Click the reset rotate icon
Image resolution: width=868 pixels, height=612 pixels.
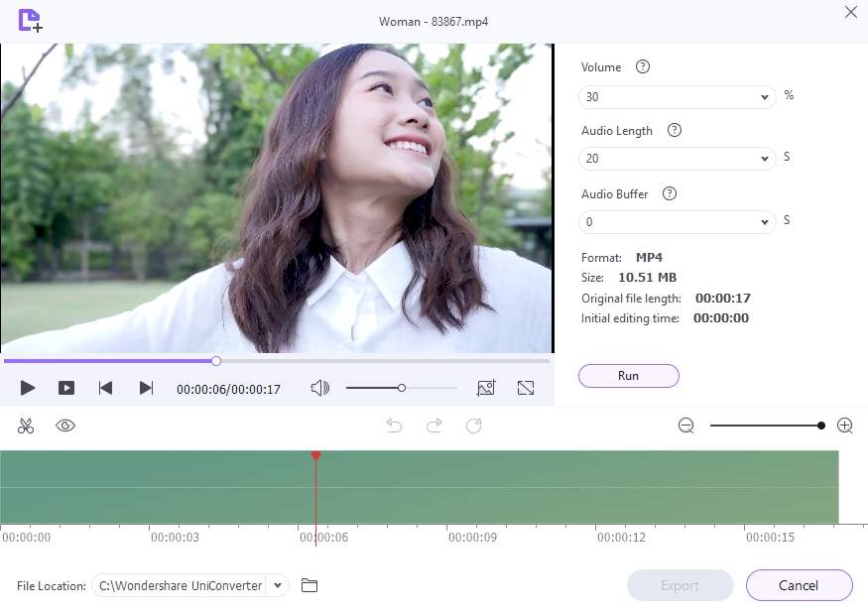coord(474,426)
